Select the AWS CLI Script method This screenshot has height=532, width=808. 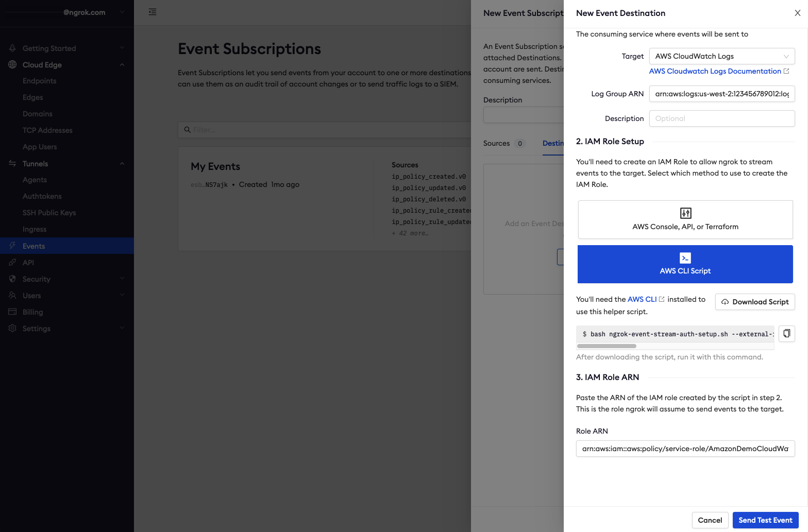[685, 264]
